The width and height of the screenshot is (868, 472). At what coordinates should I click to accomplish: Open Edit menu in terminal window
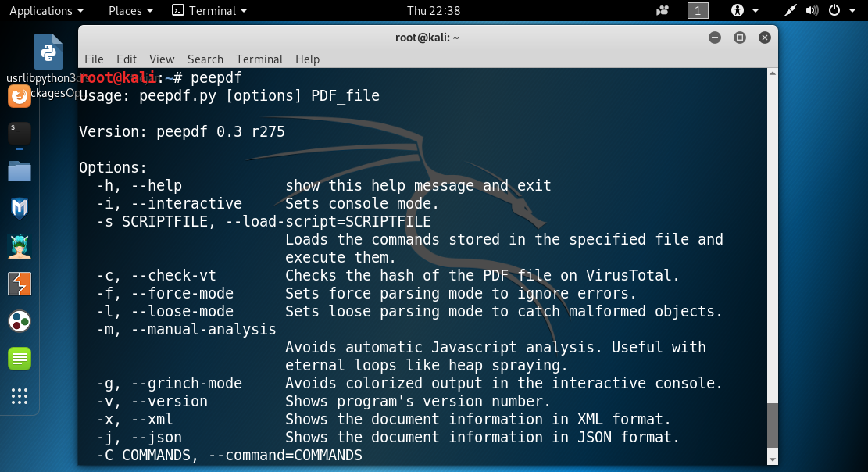click(x=127, y=59)
